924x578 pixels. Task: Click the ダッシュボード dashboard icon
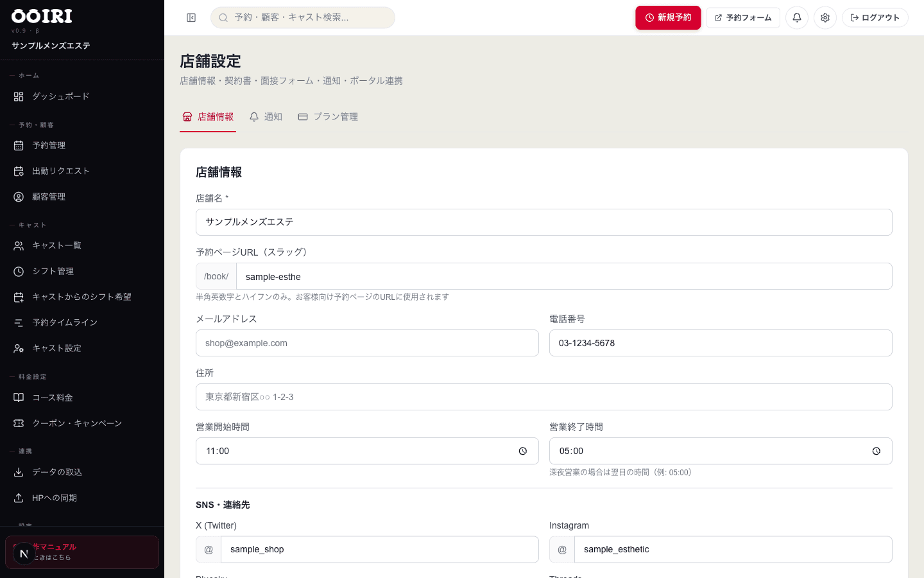click(x=19, y=96)
